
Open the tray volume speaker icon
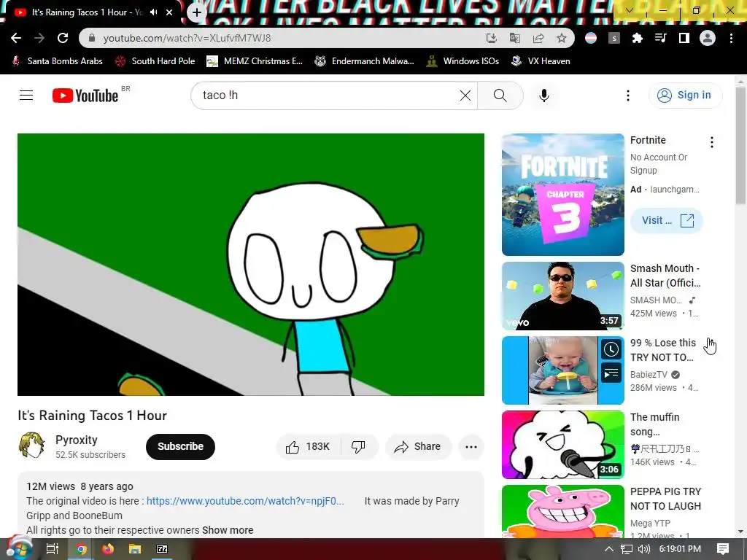(x=643, y=549)
